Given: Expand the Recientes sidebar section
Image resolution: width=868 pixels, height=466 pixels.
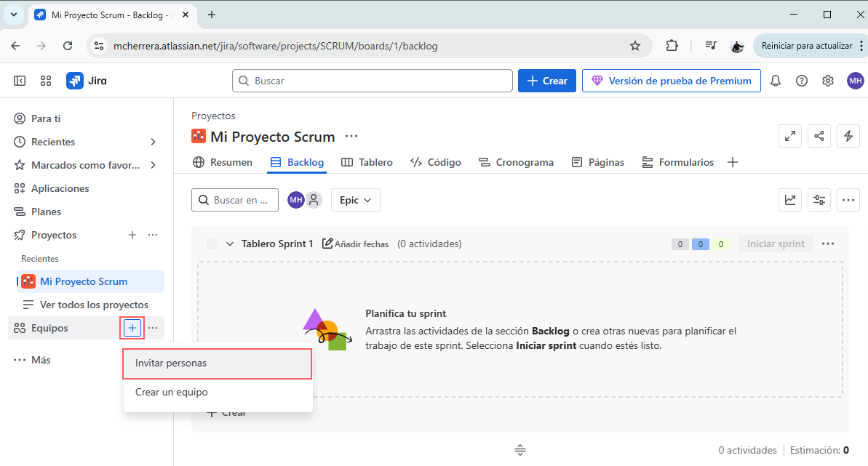Looking at the screenshot, I should pyautogui.click(x=153, y=141).
